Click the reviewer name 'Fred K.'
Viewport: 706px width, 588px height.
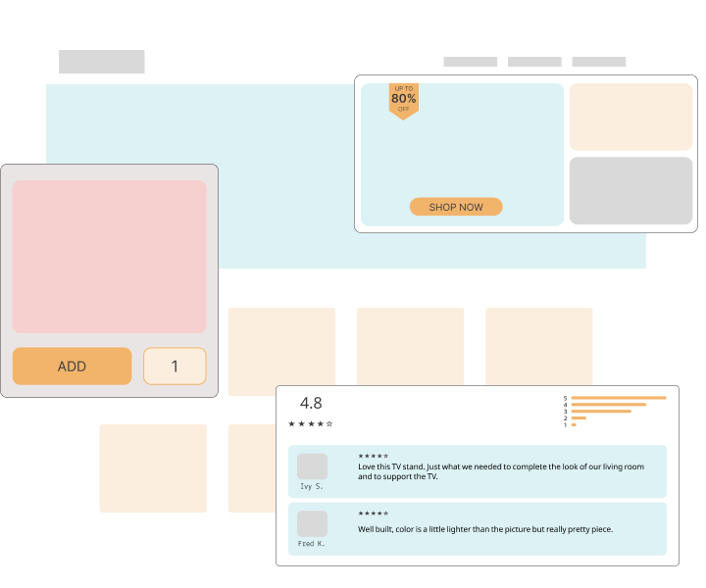point(311,544)
